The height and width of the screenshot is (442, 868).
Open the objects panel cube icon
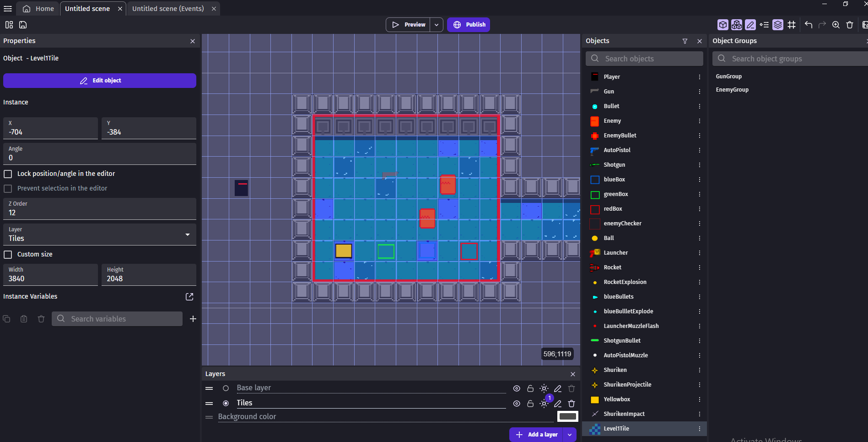coord(723,25)
